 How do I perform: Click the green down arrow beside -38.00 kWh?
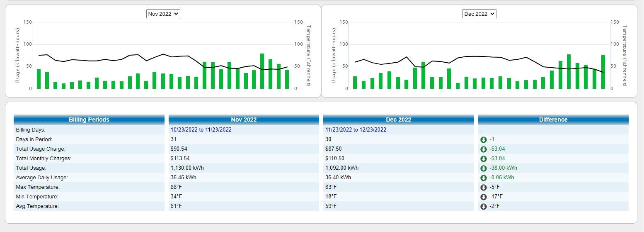(483, 168)
